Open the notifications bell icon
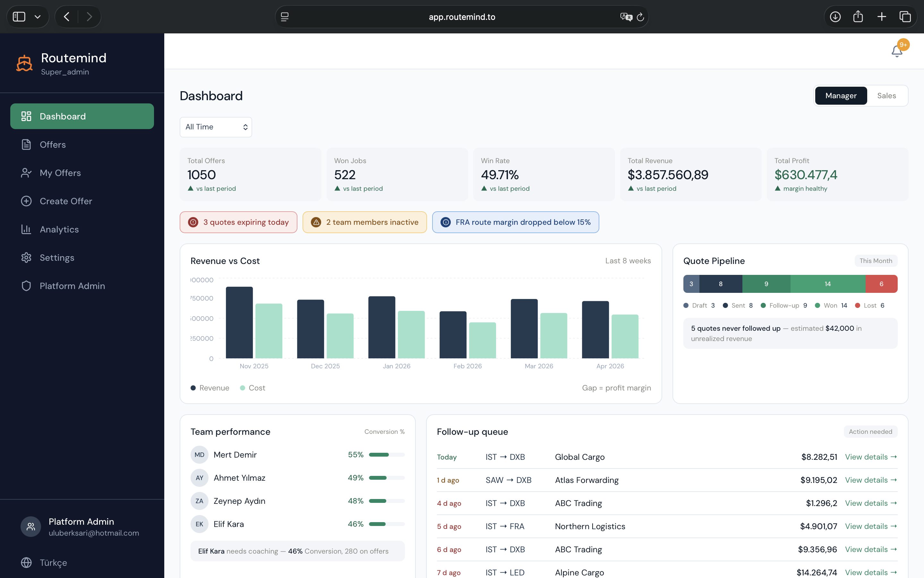The height and width of the screenshot is (578, 924). pos(896,51)
